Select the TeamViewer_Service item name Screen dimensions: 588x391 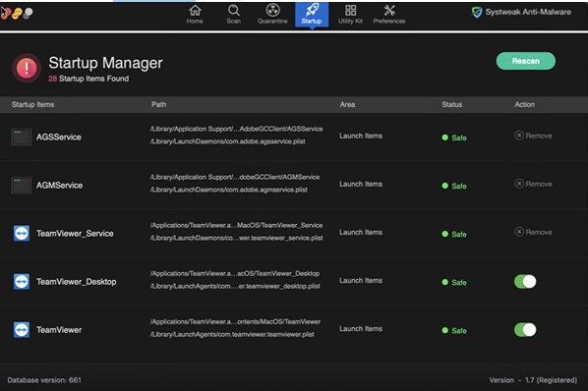[75, 234]
